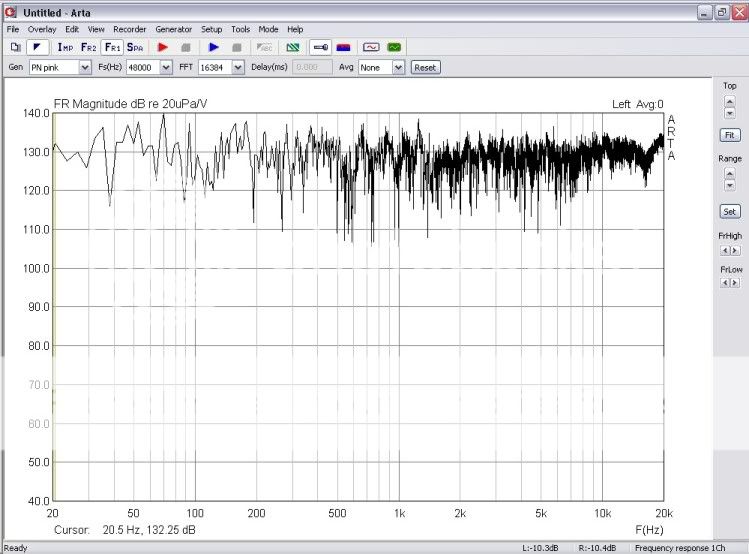Click the Top up arrow stepper
The height and width of the screenshot is (554, 749).
[730, 100]
